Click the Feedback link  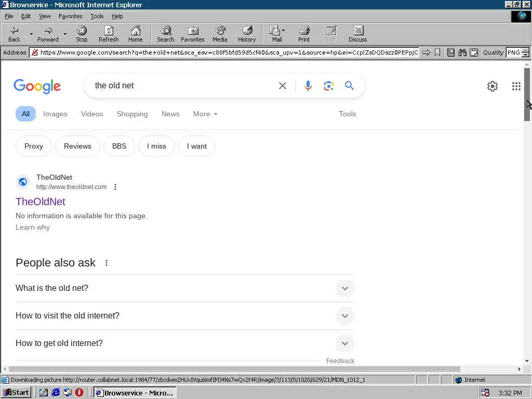coord(340,361)
